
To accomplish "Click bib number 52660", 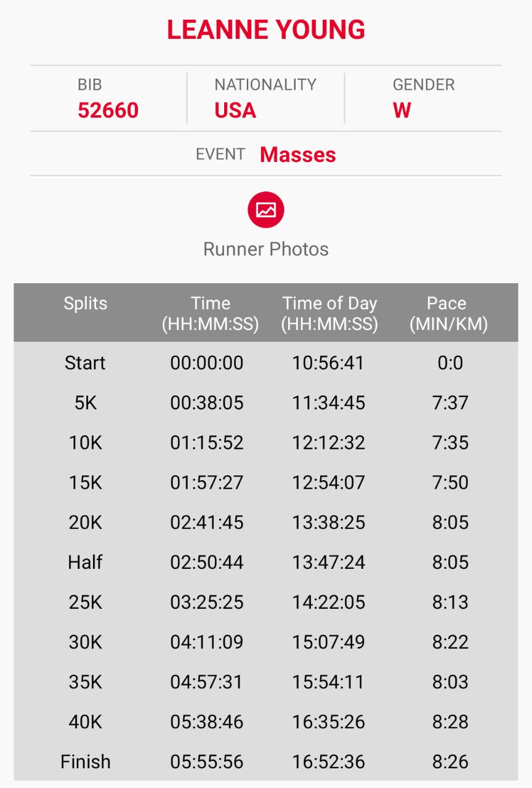I will pyautogui.click(x=108, y=111).
